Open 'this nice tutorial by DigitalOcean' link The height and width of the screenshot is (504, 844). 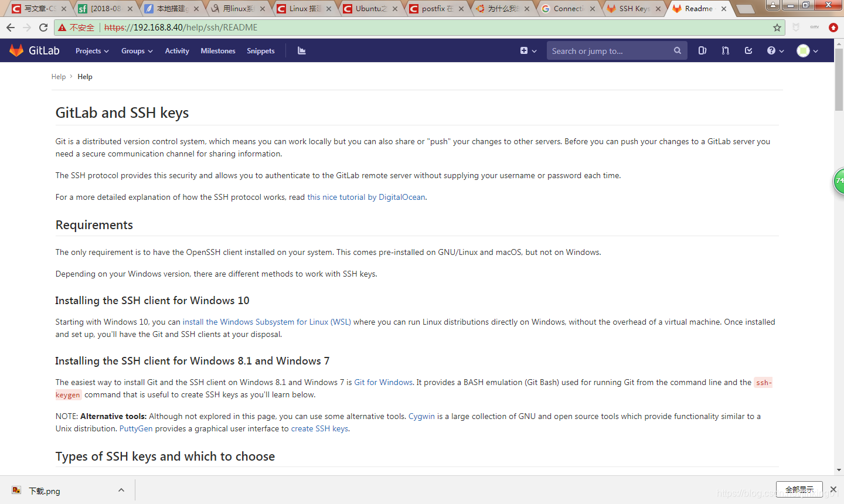point(366,197)
